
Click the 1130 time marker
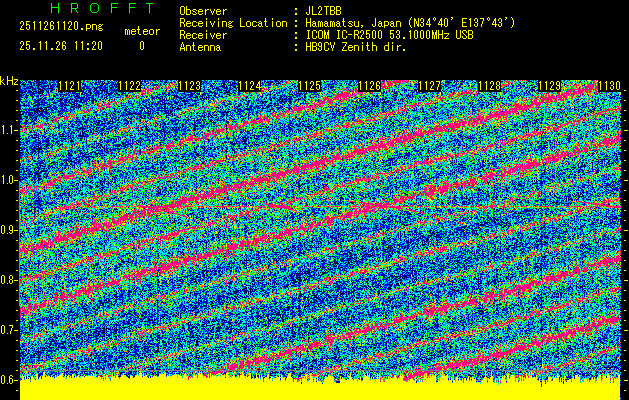(x=607, y=86)
